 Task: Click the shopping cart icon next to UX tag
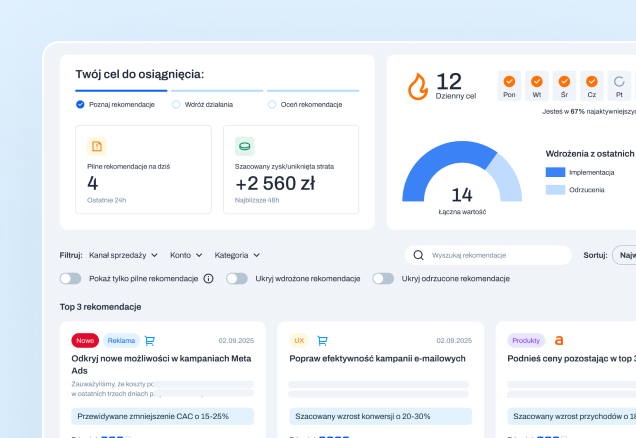[x=322, y=341]
